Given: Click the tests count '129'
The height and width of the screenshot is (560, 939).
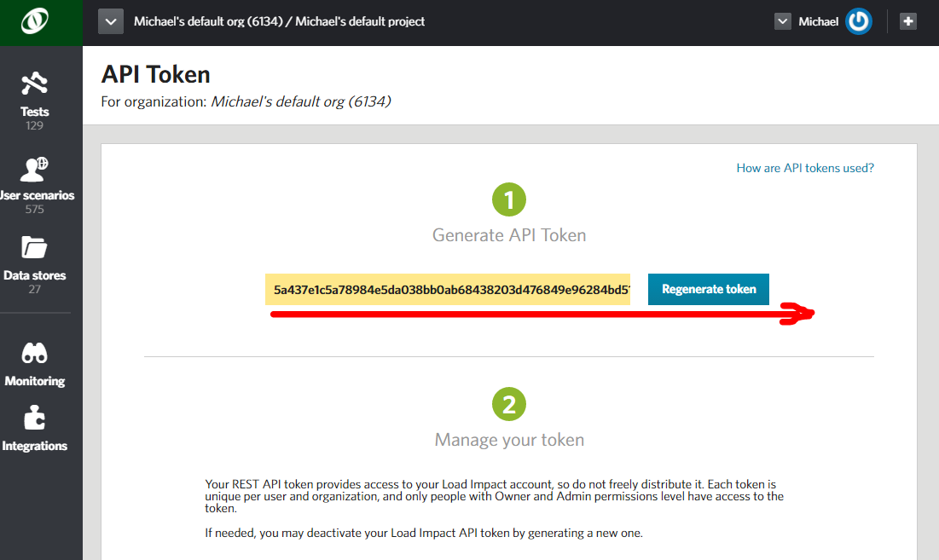Looking at the screenshot, I should click(x=34, y=125).
